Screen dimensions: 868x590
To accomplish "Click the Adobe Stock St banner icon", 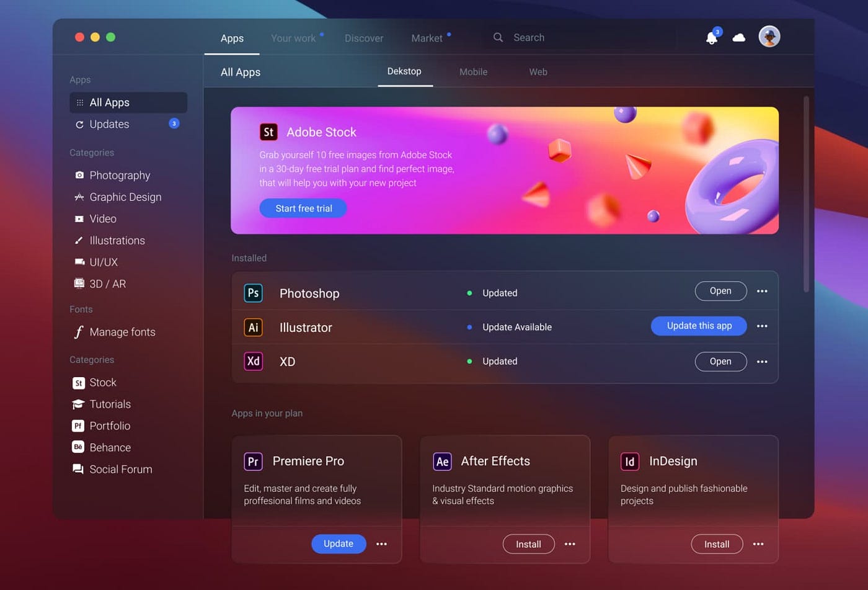I will (x=268, y=132).
